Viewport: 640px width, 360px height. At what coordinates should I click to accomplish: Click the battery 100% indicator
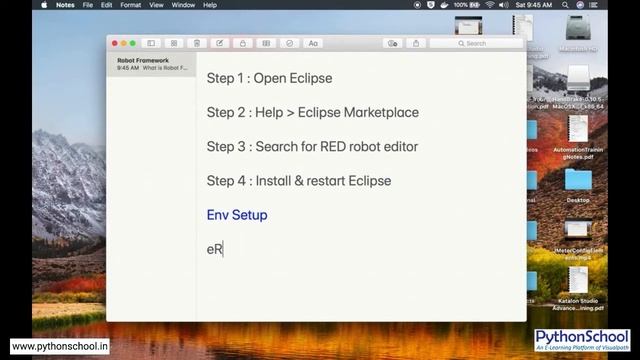[x=467, y=5]
